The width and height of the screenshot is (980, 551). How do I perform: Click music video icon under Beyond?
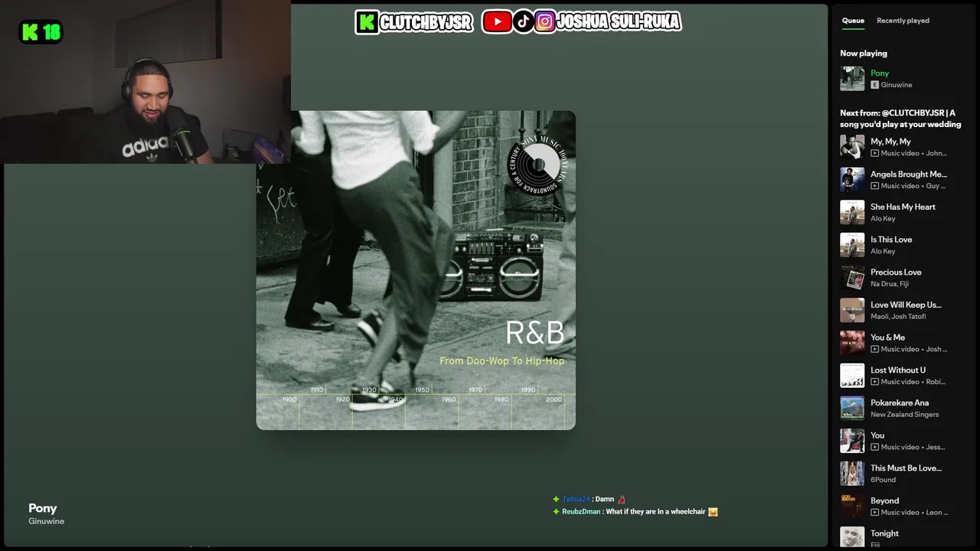tap(874, 512)
